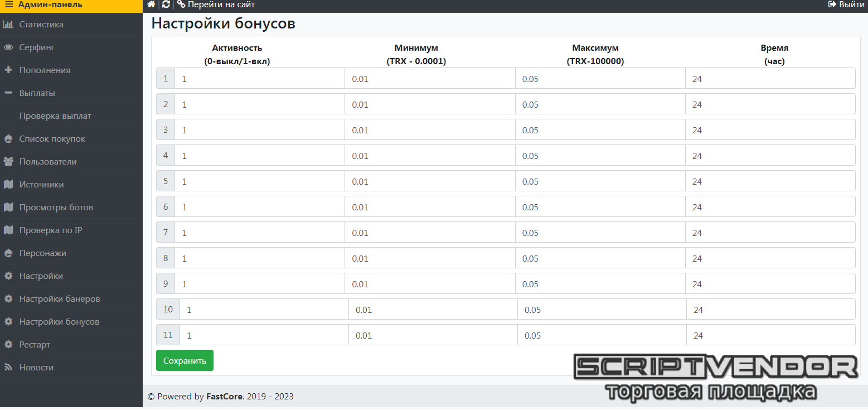Focus the maximum field in row 7

tap(600, 233)
